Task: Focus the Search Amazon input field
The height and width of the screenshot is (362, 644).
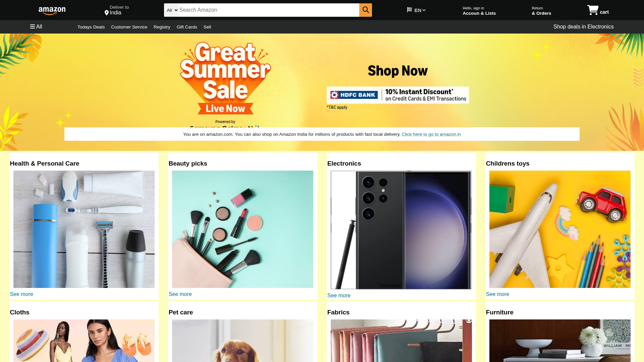Action: click(x=269, y=10)
